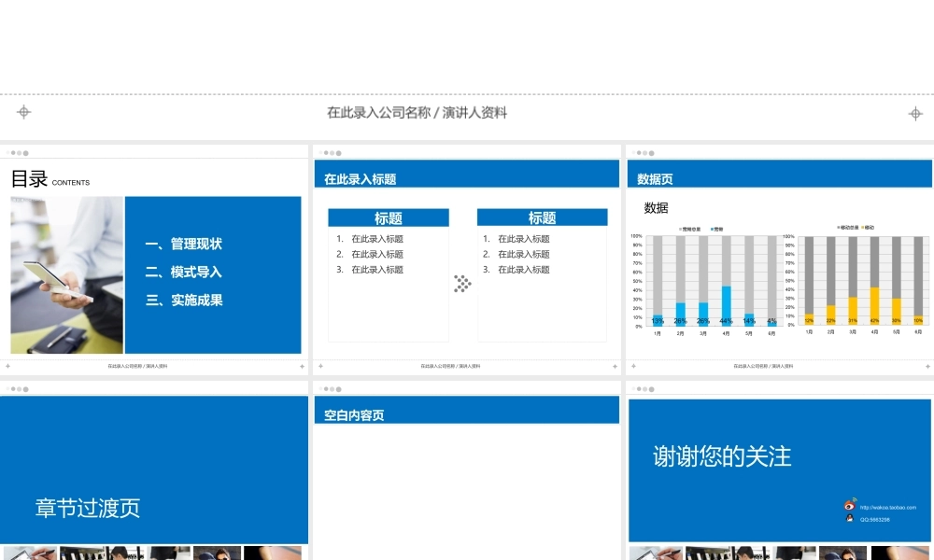Click the blue 44% bar for 4月
This screenshot has width=934, height=560.
click(726, 304)
